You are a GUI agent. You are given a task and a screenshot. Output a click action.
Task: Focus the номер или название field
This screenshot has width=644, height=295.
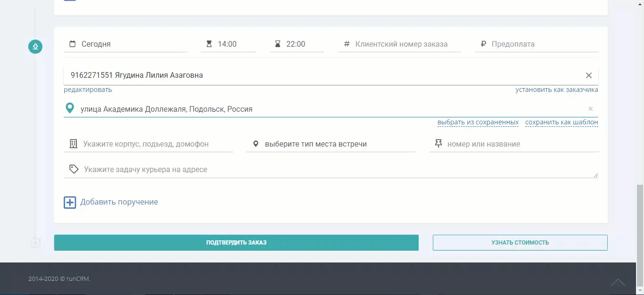(514, 144)
